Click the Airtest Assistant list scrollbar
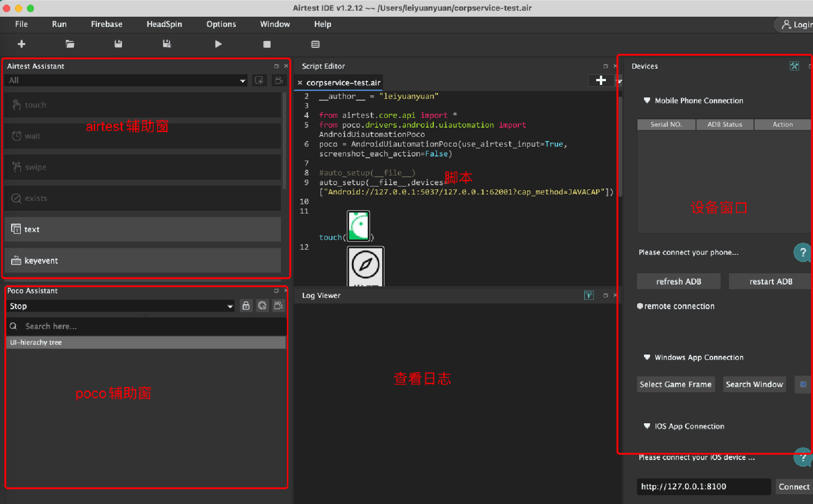813x504 pixels. tap(284, 142)
